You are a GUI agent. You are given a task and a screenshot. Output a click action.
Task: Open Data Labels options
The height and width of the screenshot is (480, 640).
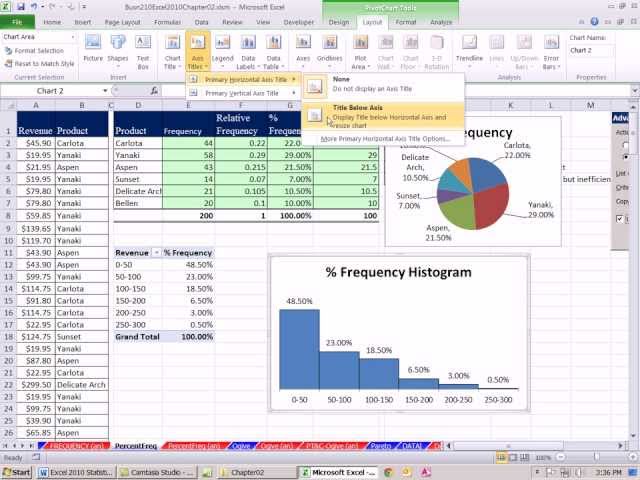pos(248,51)
